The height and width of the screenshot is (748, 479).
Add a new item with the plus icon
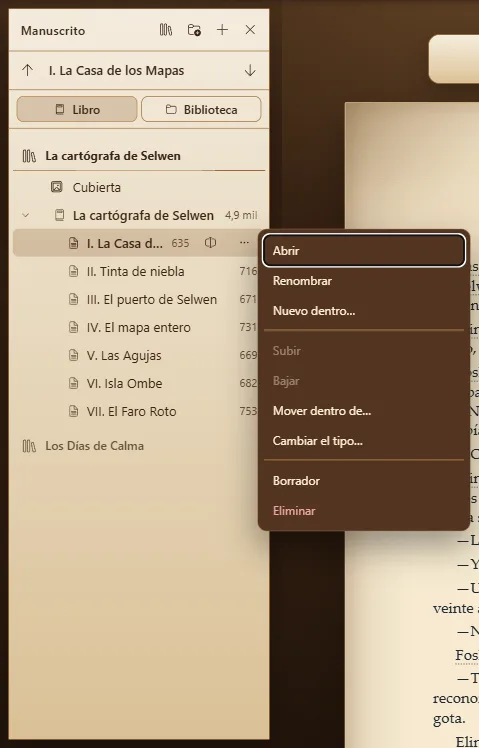tap(222, 30)
